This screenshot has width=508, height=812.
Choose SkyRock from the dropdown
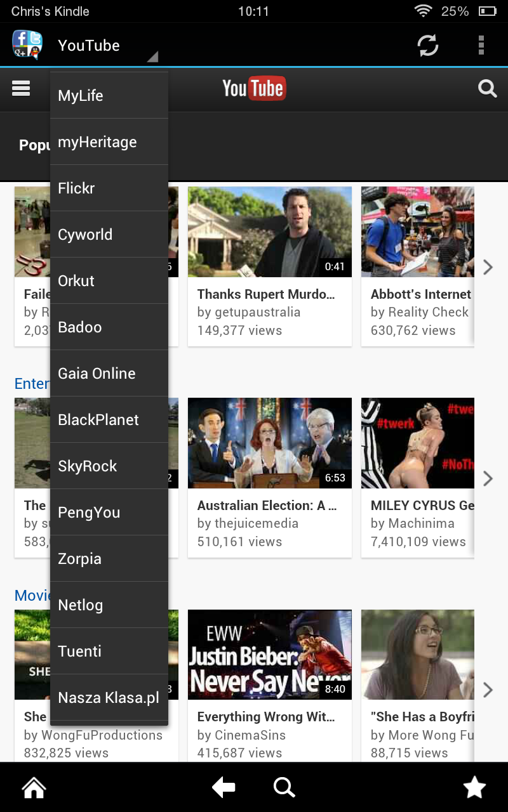tap(109, 466)
